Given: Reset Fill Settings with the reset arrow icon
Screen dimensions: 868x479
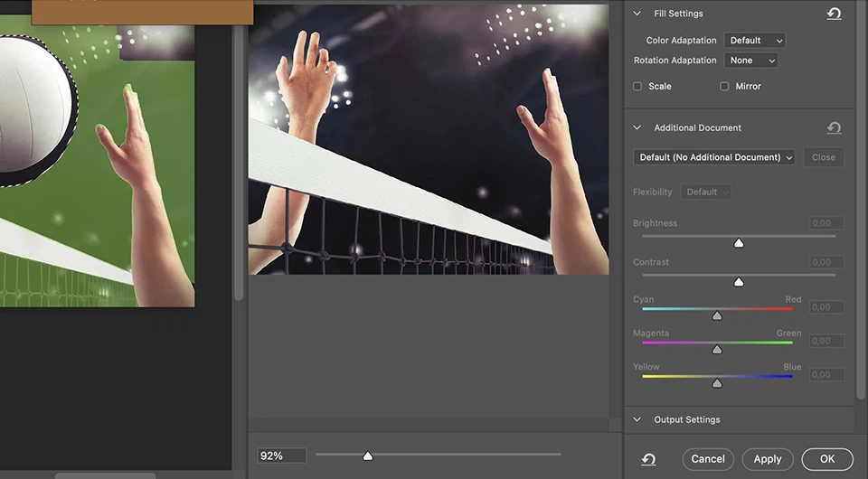Looking at the screenshot, I should (834, 14).
